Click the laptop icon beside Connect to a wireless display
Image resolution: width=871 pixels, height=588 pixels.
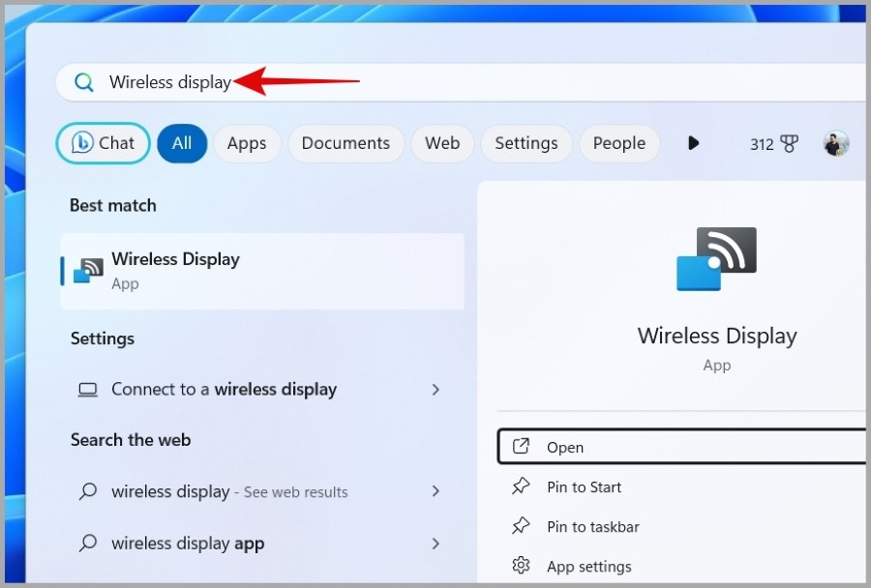tap(88, 390)
